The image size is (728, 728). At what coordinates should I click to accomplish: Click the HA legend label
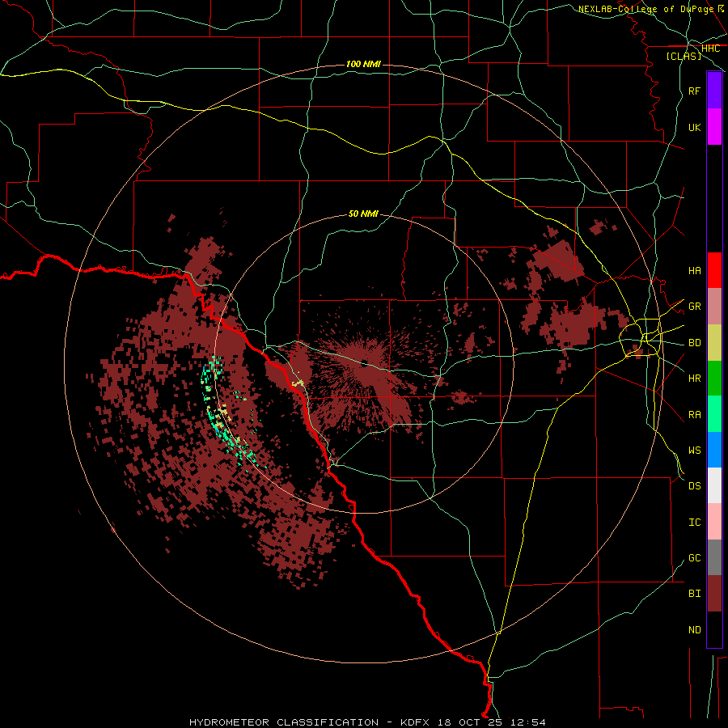click(x=694, y=270)
